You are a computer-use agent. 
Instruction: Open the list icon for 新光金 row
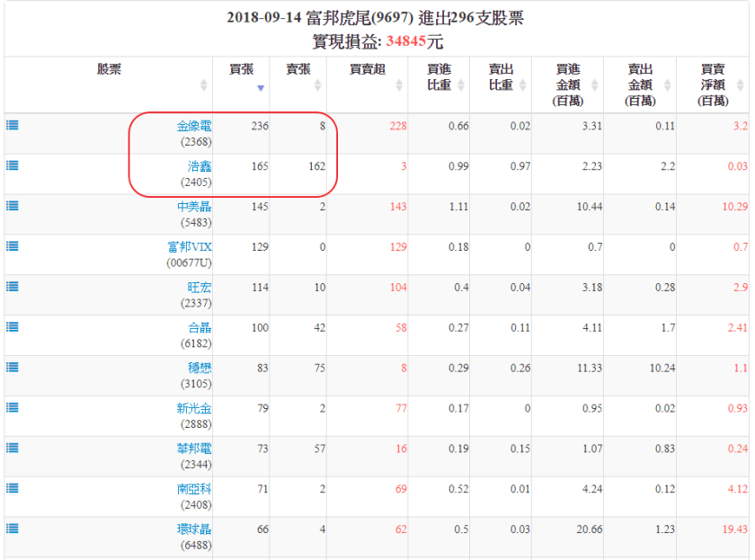click(13, 407)
